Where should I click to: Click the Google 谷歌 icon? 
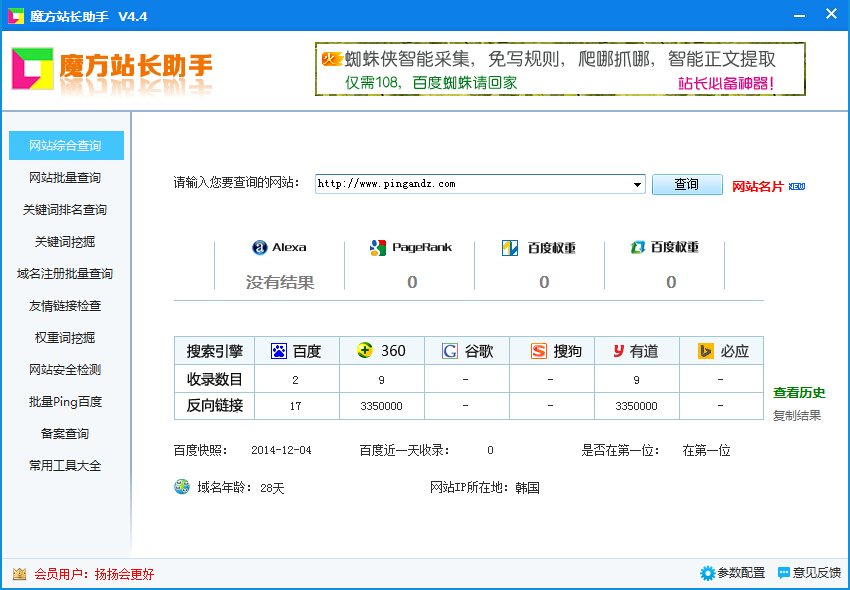click(x=449, y=351)
